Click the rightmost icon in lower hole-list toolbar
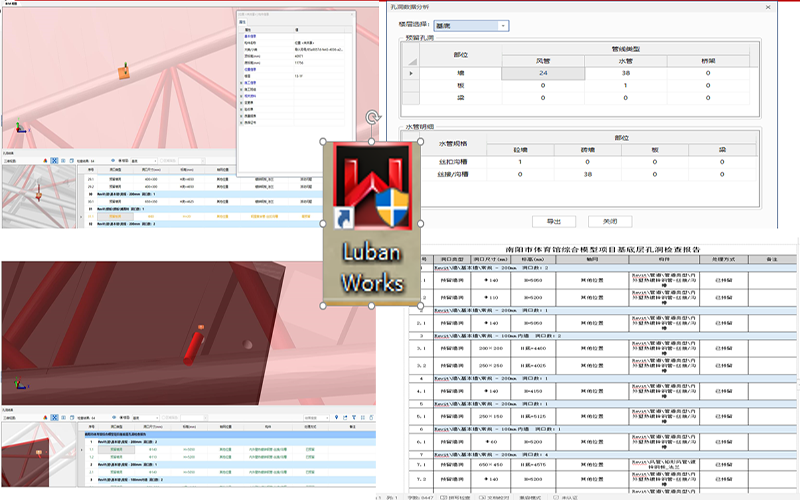This screenshot has height=500, width=800. [x=371, y=417]
